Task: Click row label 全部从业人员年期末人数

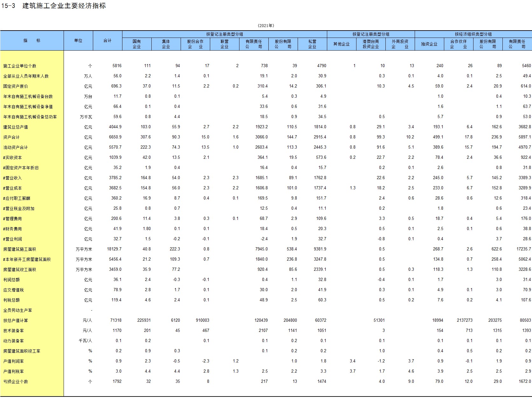Action: 26,76
